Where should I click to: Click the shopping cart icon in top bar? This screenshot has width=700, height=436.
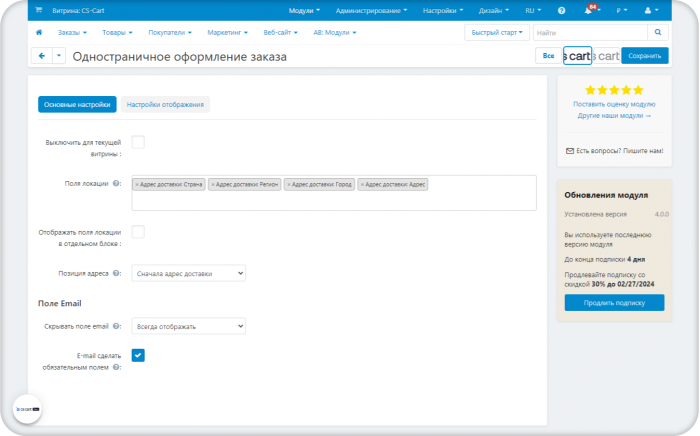[38, 10]
